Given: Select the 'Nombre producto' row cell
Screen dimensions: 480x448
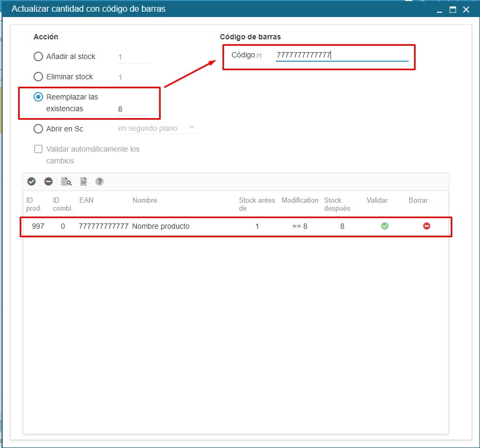Looking at the screenshot, I should pos(161,226).
